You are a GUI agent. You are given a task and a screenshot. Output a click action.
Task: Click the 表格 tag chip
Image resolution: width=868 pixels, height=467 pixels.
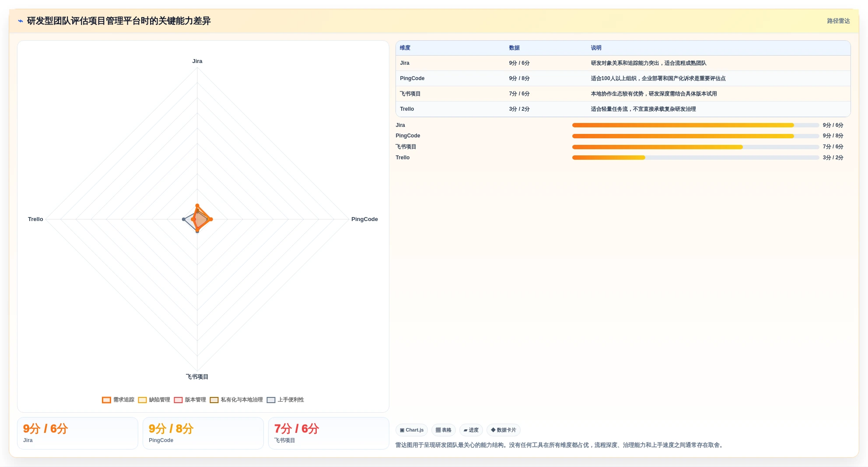click(x=444, y=430)
